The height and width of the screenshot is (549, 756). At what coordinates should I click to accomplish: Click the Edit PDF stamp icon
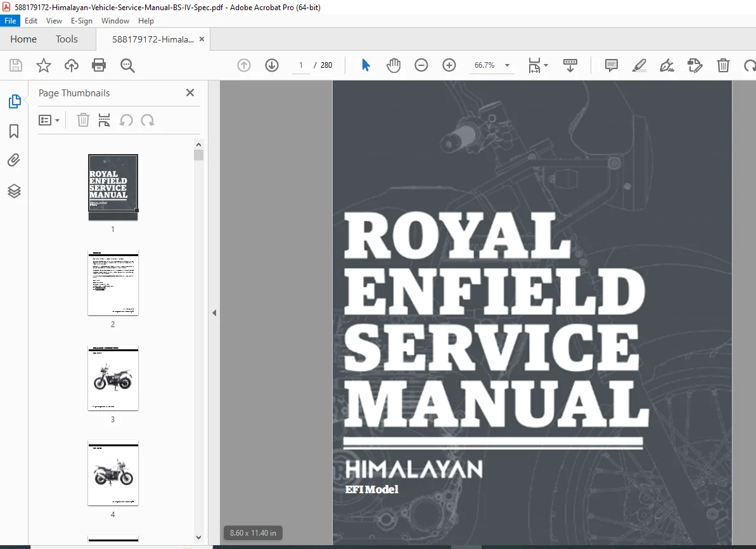[695, 65]
